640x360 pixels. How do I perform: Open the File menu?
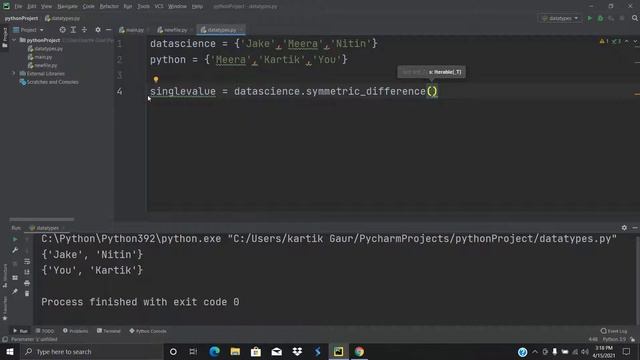[x=18, y=7]
